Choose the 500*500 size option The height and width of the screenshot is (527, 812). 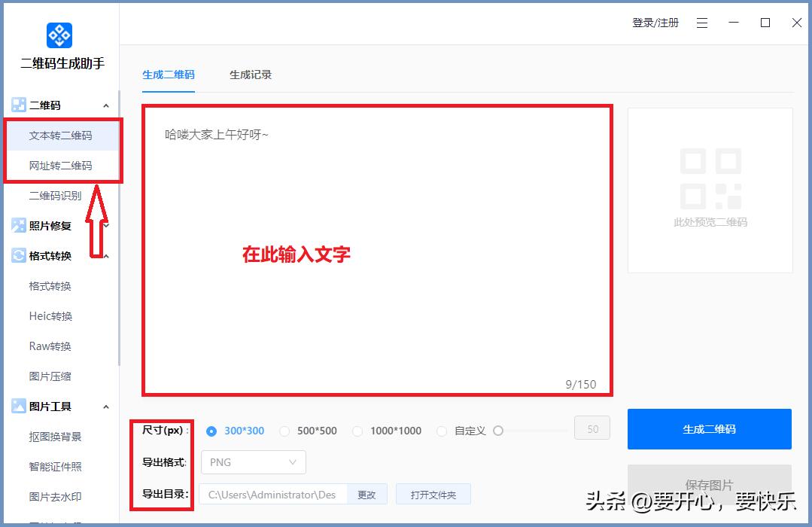pyautogui.click(x=284, y=431)
